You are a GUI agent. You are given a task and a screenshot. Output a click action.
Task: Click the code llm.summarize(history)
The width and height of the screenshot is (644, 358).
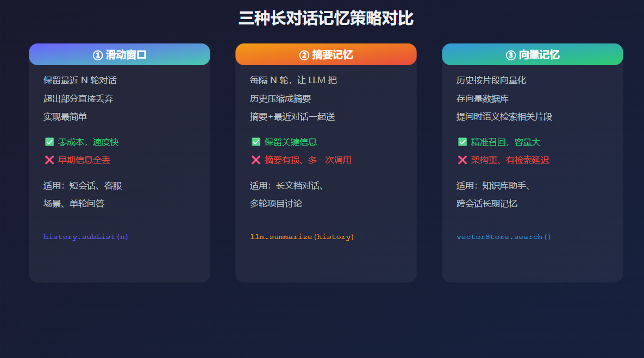[302, 237]
